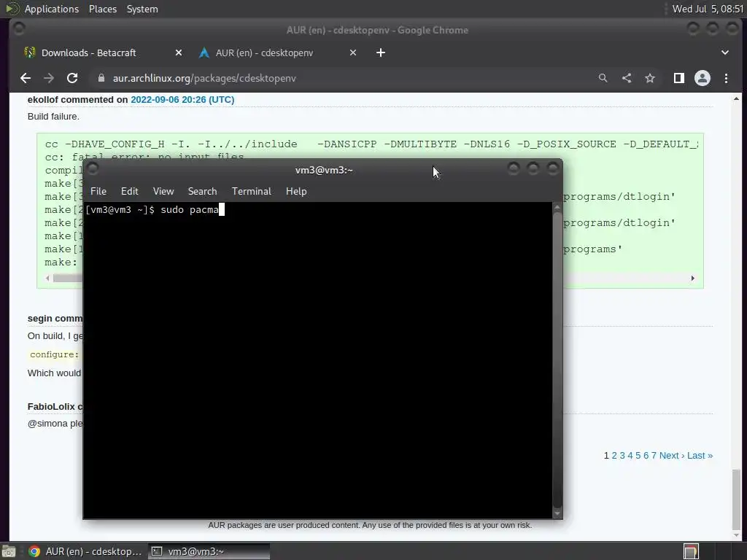Open terminal File menu
The image size is (747, 560).
click(x=98, y=191)
